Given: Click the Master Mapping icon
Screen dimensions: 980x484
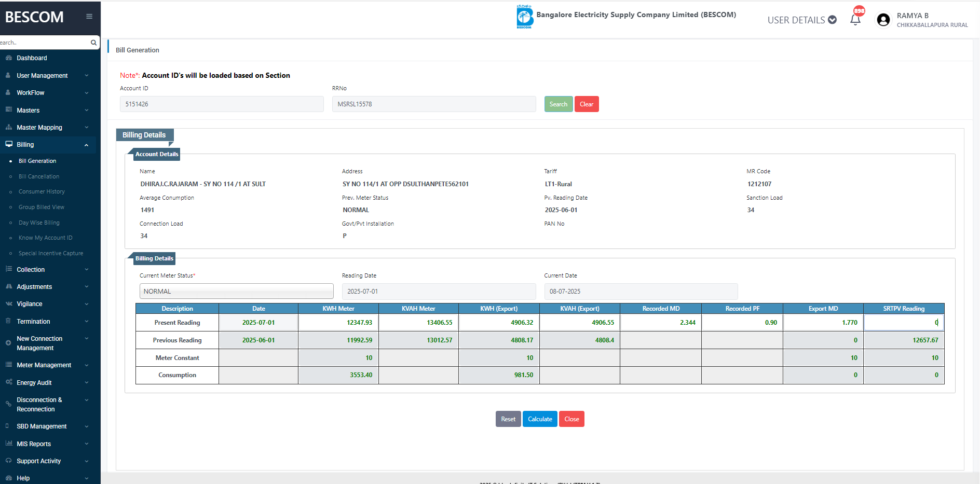Looking at the screenshot, I should (9, 127).
